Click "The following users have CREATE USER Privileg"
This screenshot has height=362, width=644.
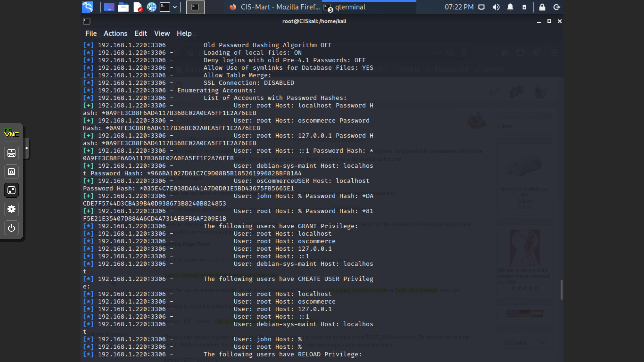288,279
